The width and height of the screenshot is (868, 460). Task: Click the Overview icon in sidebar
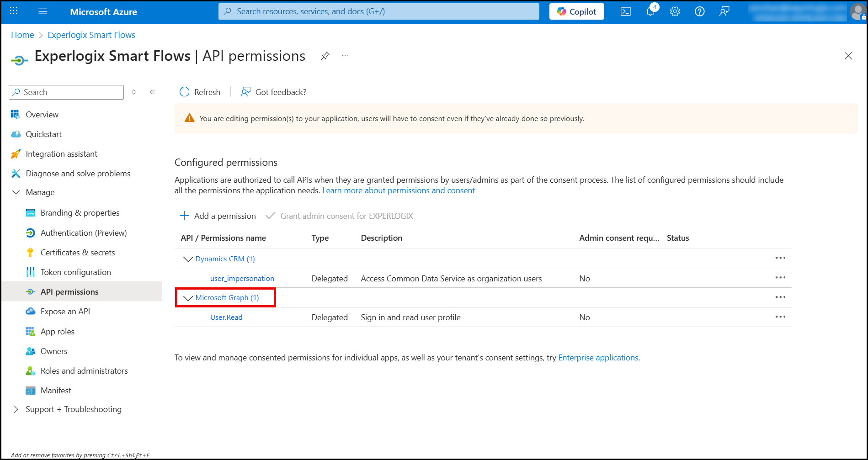point(16,114)
